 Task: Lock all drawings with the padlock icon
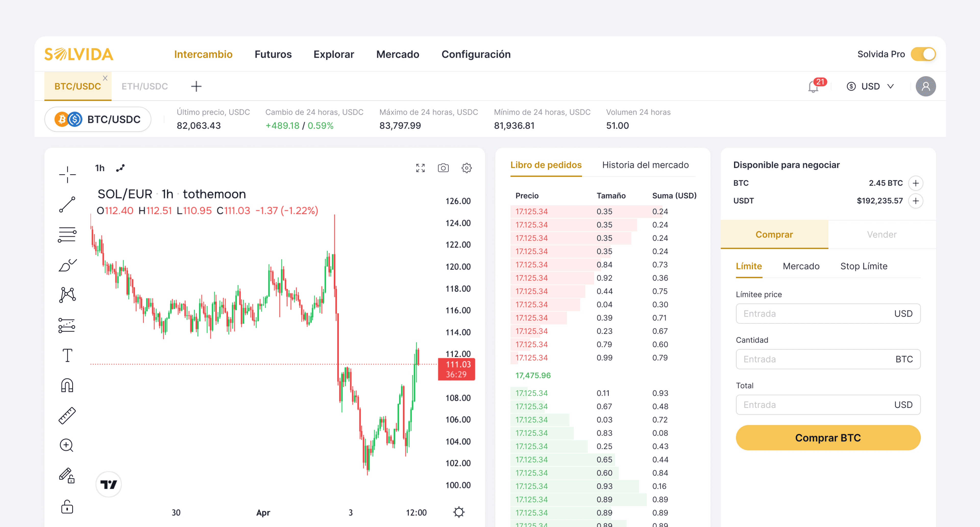click(x=67, y=507)
